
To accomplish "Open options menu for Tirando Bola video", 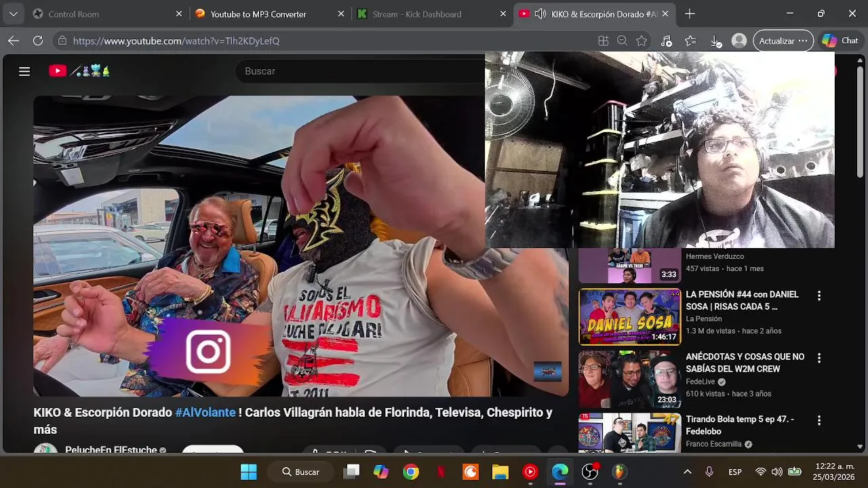I will coord(818,420).
